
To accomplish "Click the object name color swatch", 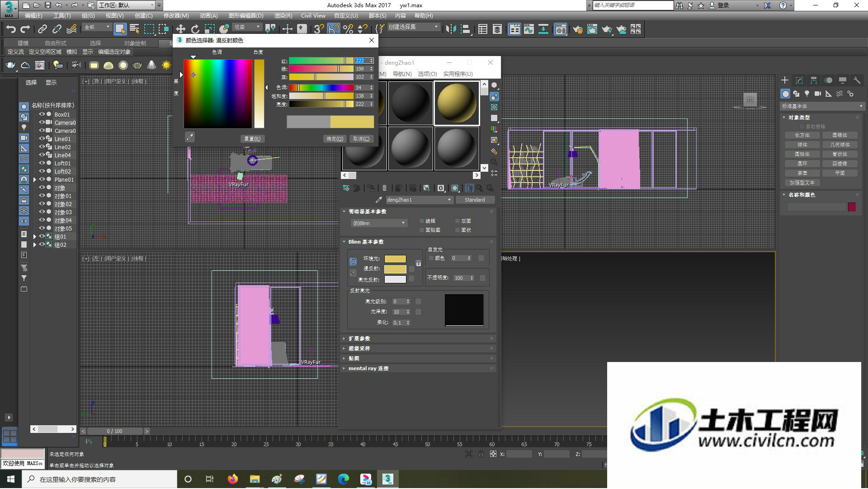I will point(852,207).
